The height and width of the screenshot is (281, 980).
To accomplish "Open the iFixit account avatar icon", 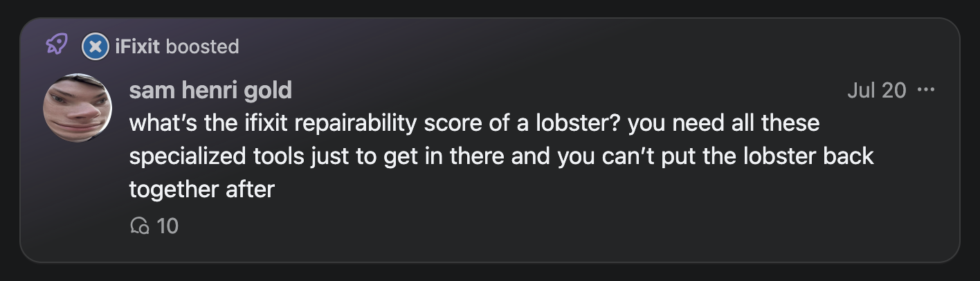I will click(x=96, y=47).
